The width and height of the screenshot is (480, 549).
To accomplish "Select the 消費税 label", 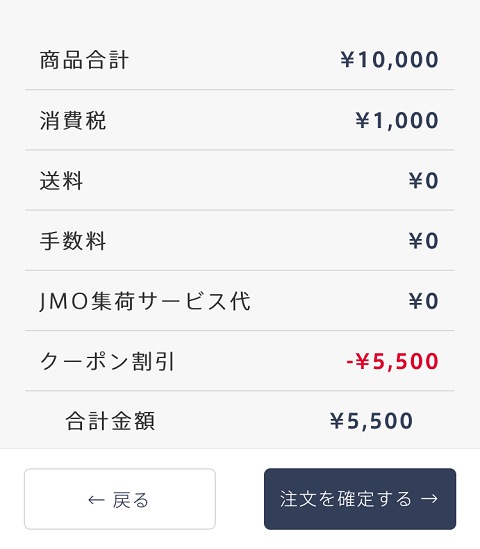I will point(73,120).
